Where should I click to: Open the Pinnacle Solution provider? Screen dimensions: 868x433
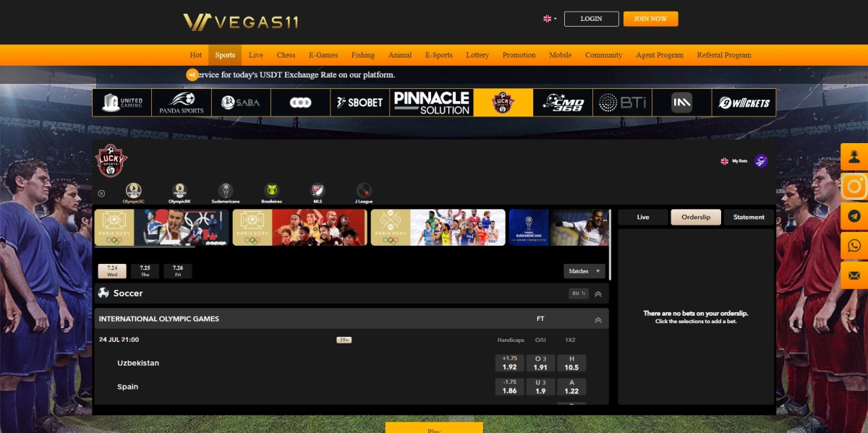431,103
